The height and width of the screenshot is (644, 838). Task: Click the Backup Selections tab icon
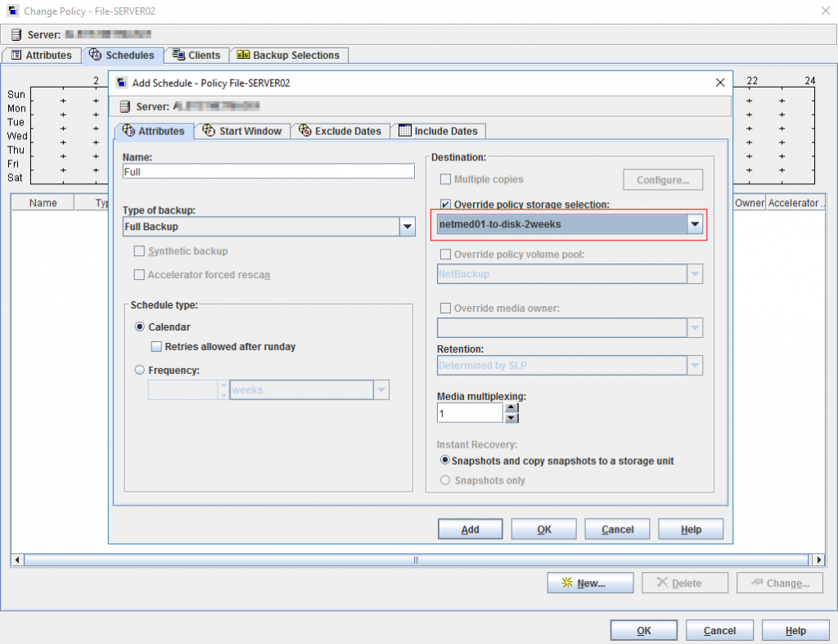pos(242,56)
